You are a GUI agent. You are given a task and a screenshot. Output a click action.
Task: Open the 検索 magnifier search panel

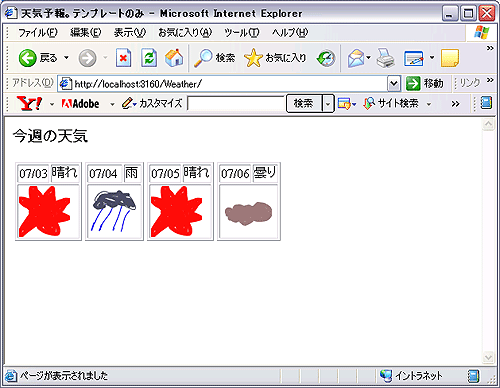pos(214,58)
